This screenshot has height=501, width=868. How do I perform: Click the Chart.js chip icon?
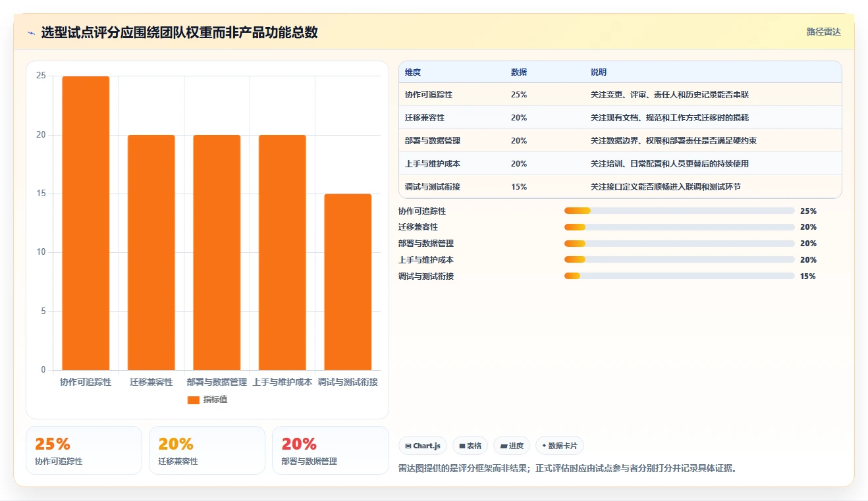[408, 446]
